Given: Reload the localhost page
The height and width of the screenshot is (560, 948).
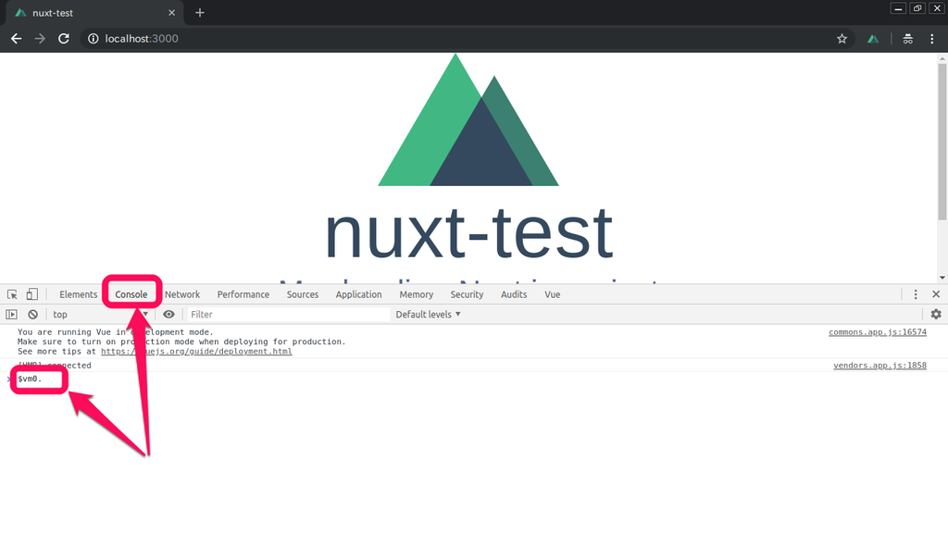Looking at the screenshot, I should [x=64, y=39].
